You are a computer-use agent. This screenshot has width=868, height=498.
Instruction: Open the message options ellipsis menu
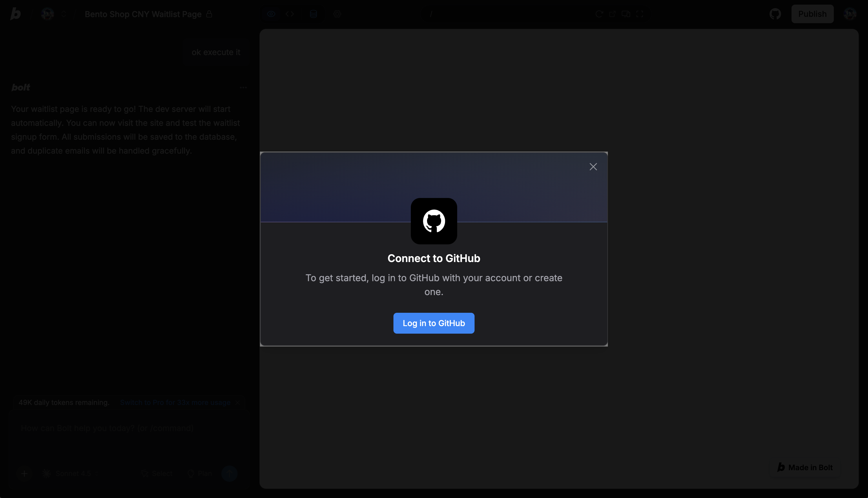243,88
